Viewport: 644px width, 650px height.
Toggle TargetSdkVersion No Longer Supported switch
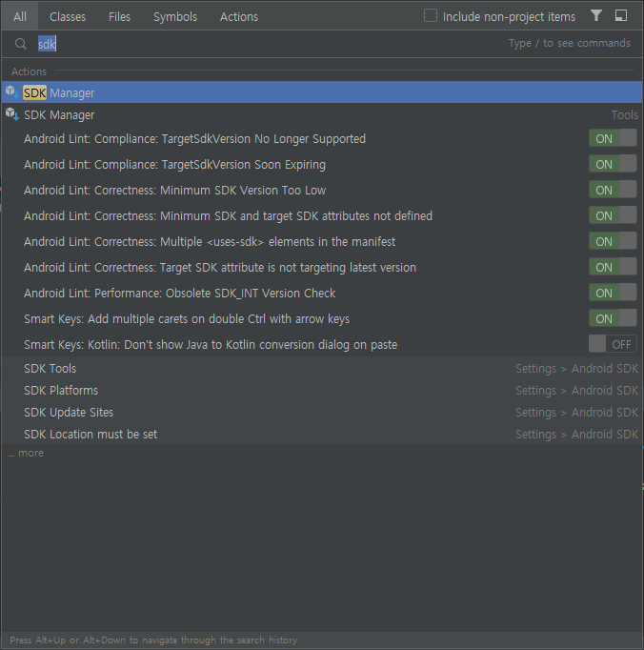tap(613, 138)
